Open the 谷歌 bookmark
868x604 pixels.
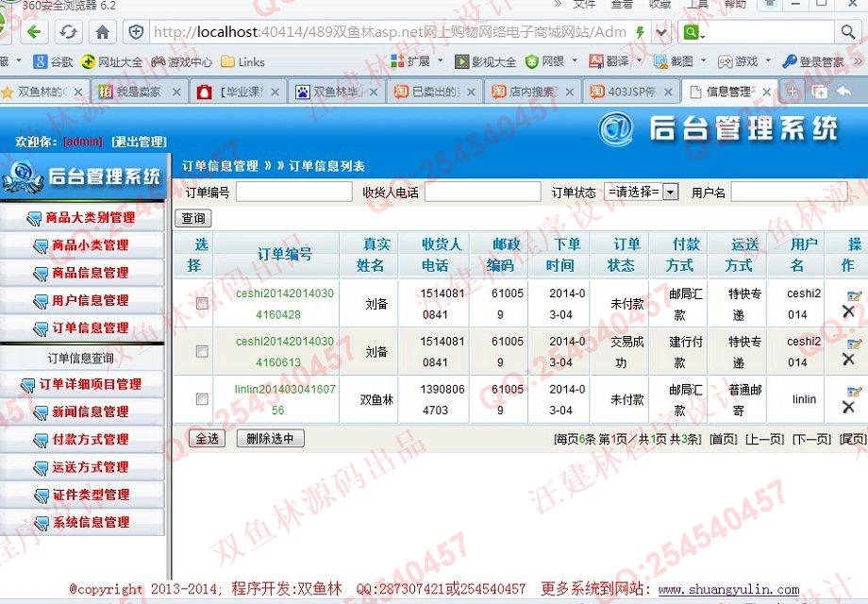click(53, 62)
